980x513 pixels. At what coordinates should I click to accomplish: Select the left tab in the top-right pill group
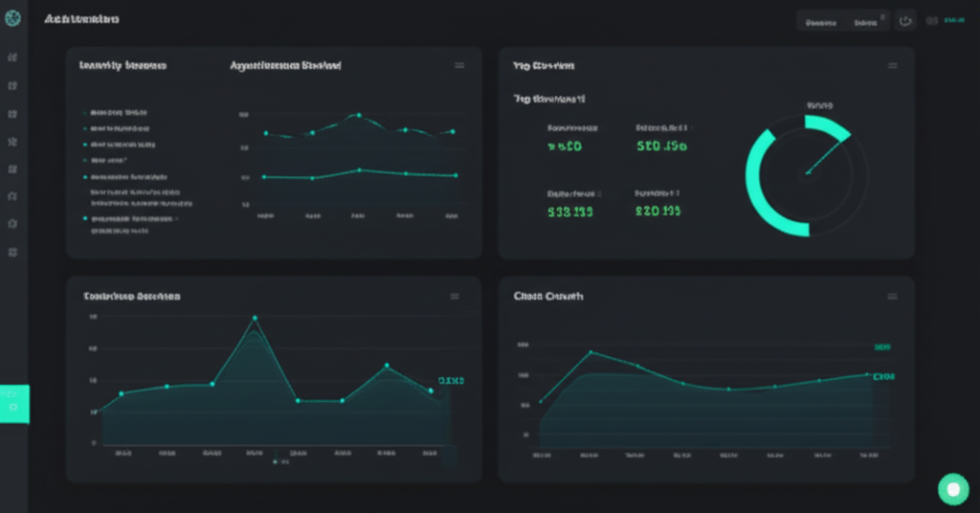tap(821, 21)
